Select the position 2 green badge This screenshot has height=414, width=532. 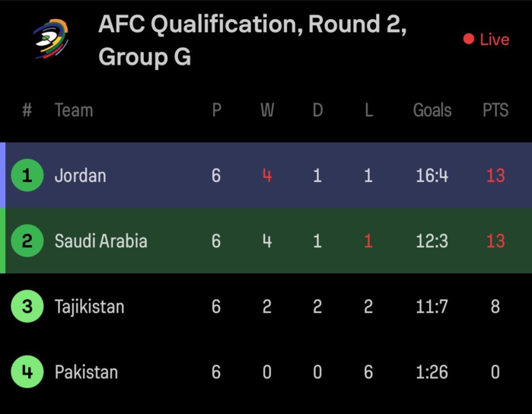click(x=27, y=241)
